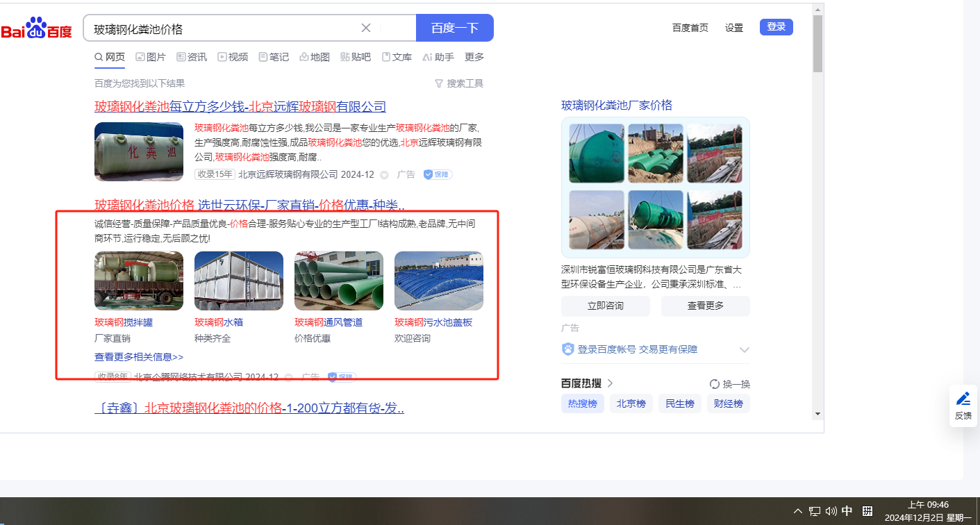
Task: Open the 设置 menu
Action: [734, 28]
